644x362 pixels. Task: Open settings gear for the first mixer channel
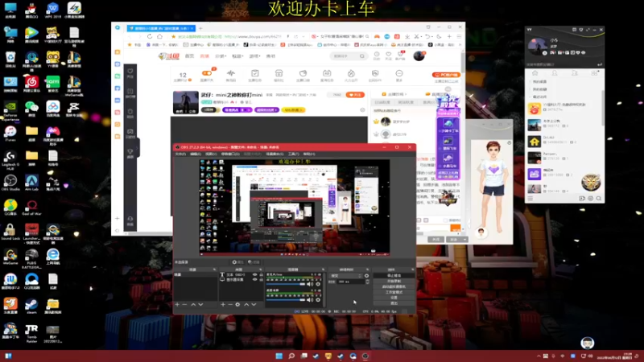coord(318,284)
